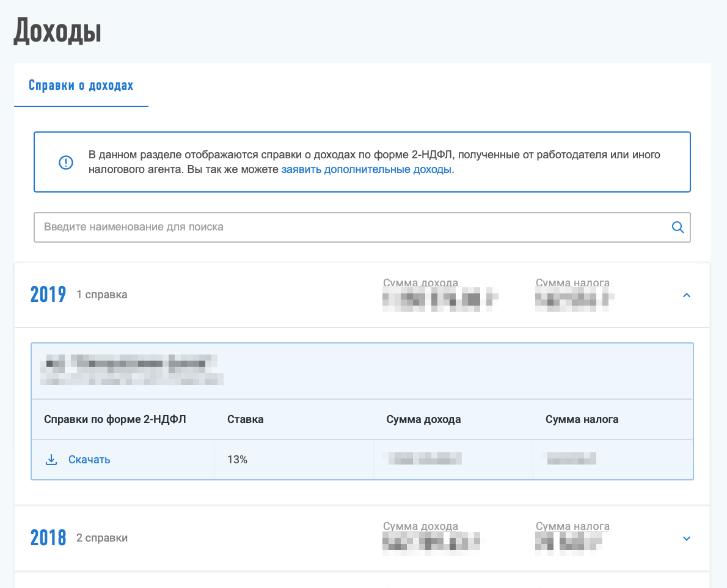727x588 pixels.
Task: Focus the Введите наименование для поиска field
Action: pyautogui.click(x=362, y=227)
